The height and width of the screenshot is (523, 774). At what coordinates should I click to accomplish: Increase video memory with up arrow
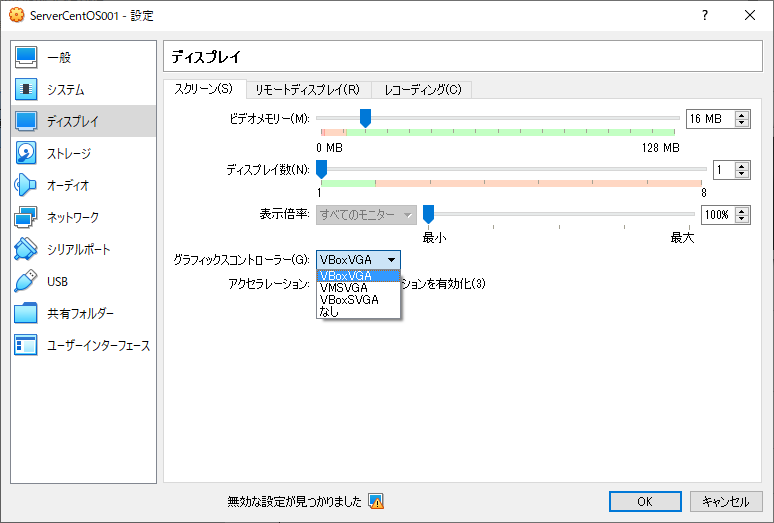(741, 115)
